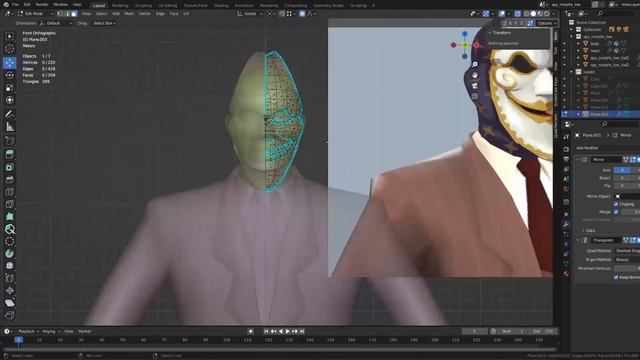Select the Knife tool
Viewport: 640px width, 360px height.
point(10,204)
